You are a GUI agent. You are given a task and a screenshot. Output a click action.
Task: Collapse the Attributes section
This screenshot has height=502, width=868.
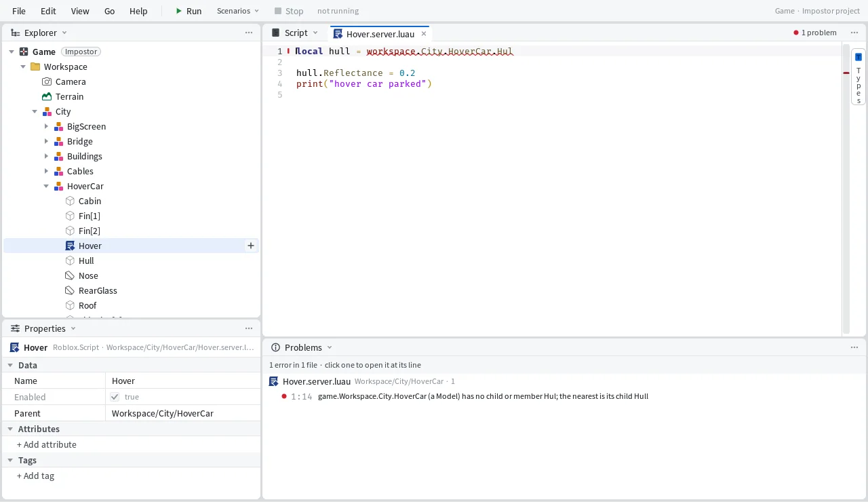click(x=10, y=429)
